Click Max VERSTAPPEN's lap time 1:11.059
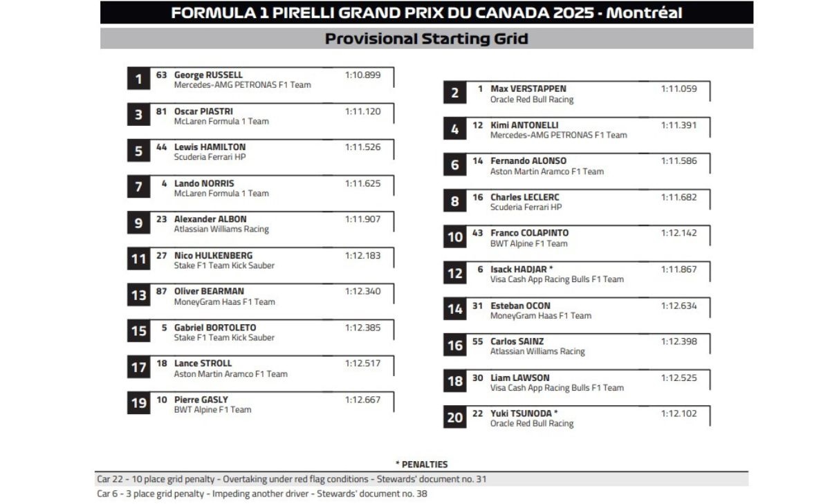 679,88
